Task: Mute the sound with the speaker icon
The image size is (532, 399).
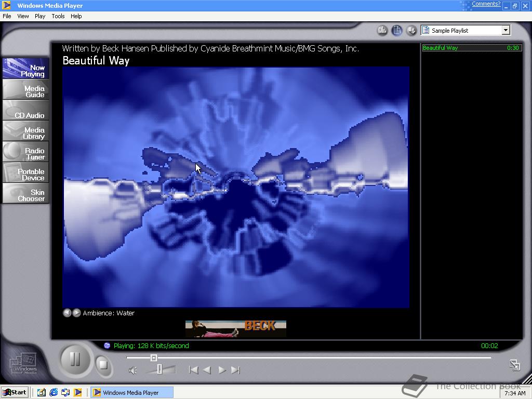Action: coord(132,370)
